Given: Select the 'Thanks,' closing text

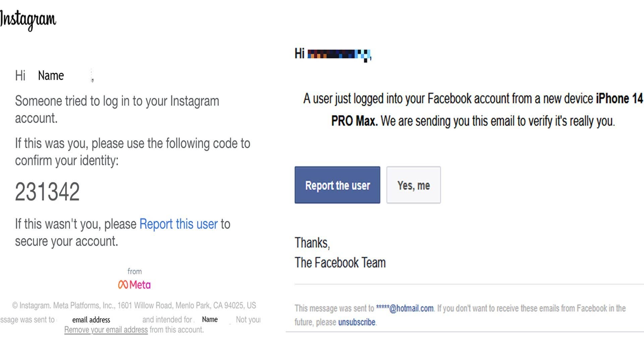Looking at the screenshot, I should click(312, 243).
